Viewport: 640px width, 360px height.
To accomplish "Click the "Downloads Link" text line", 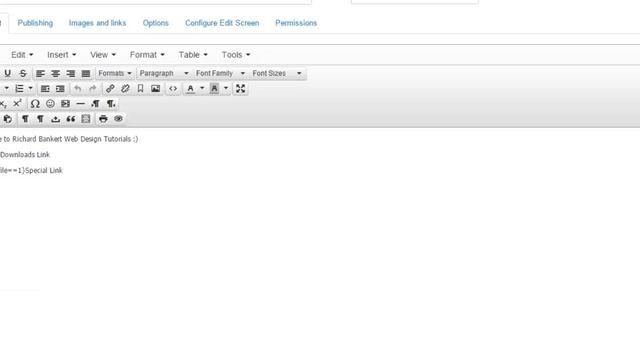I will 25,155.
